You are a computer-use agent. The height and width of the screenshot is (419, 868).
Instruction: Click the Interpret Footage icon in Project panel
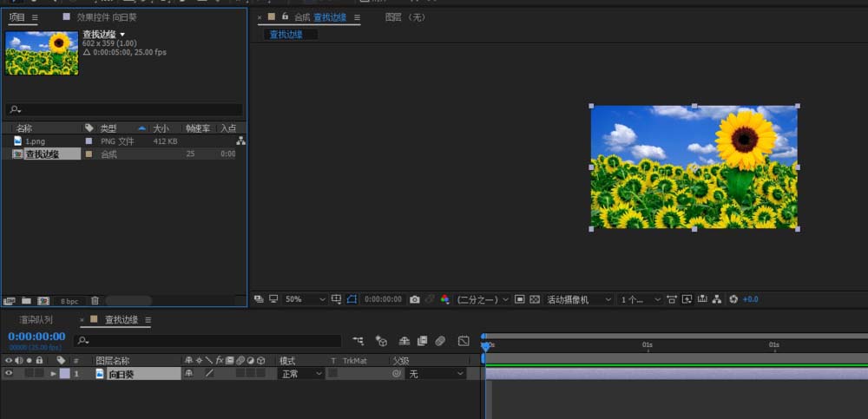click(x=9, y=301)
